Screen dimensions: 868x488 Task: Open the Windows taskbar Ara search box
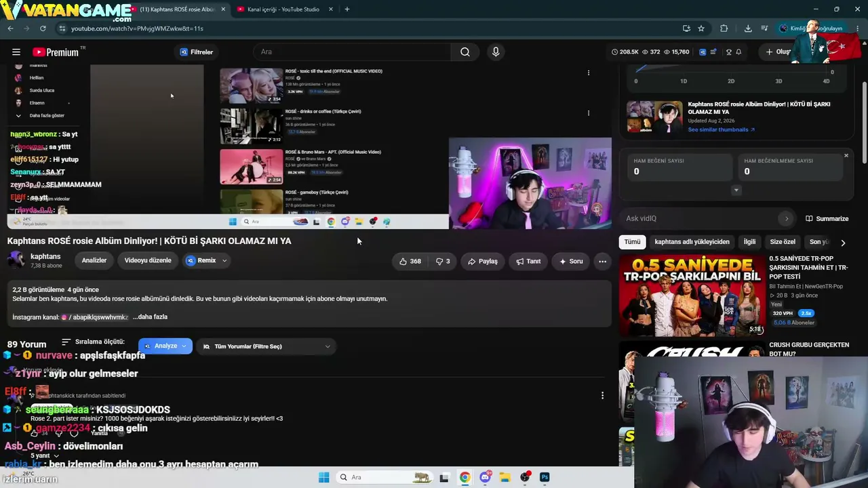(x=384, y=477)
